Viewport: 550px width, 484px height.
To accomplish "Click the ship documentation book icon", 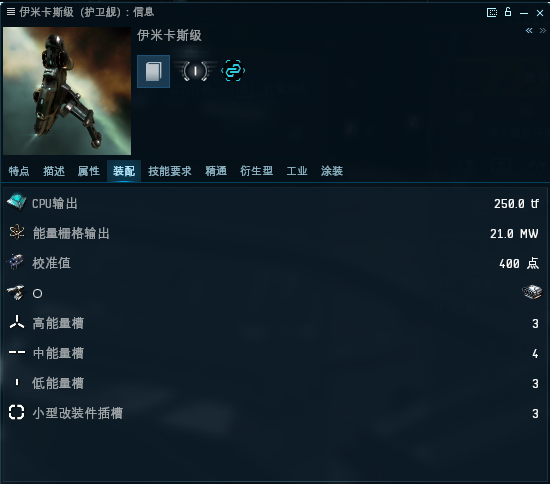I will [153, 71].
